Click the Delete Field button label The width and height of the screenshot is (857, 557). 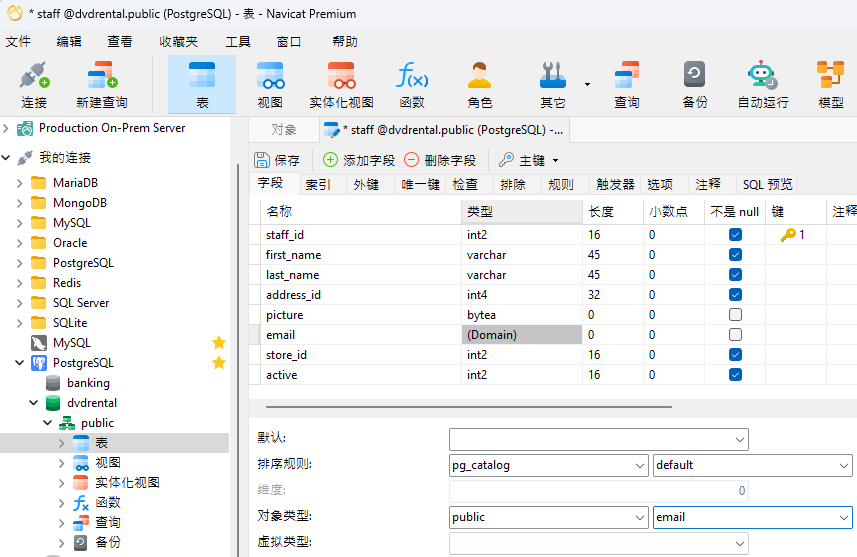point(450,160)
